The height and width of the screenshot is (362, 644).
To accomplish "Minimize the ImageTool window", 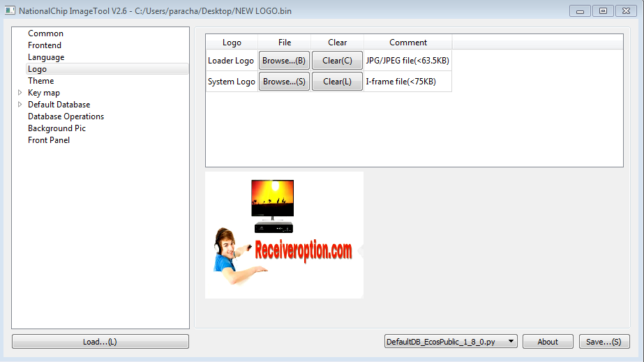I will point(580,11).
